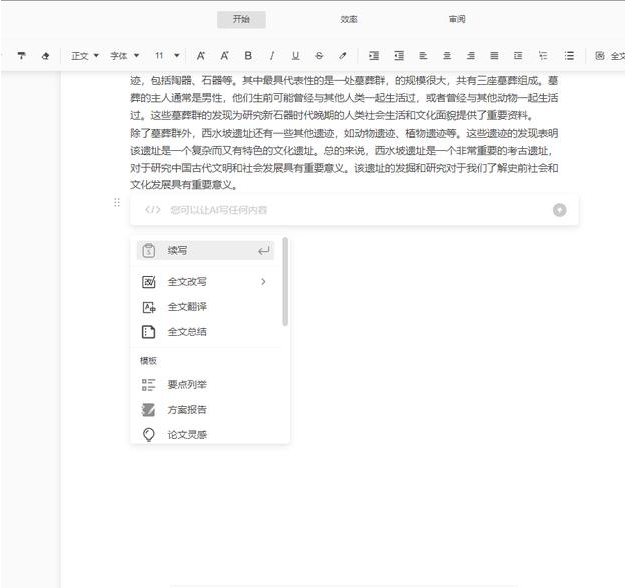Decrease font size with smaller A icon
The width and height of the screenshot is (625, 588).
tap(224, 56)
